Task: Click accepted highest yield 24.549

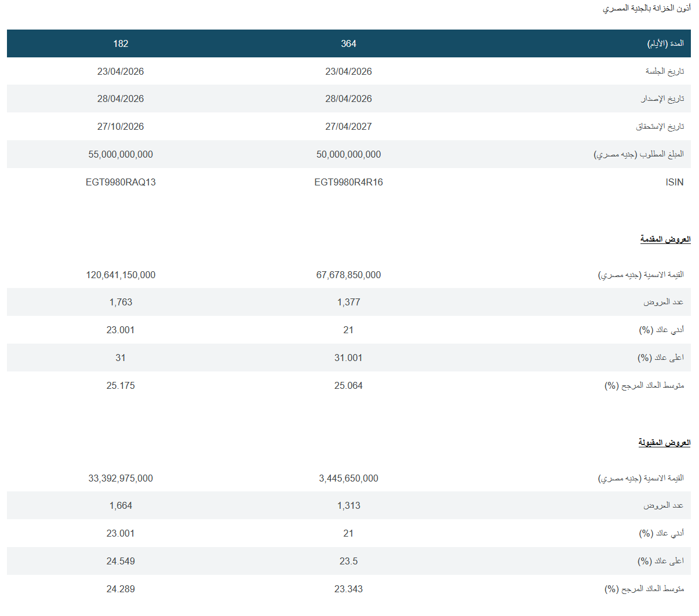Action: point(121,561)
